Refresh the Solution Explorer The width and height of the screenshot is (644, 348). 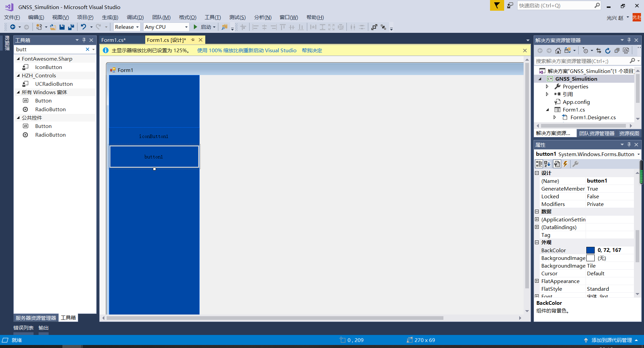[x=608, y=51]
